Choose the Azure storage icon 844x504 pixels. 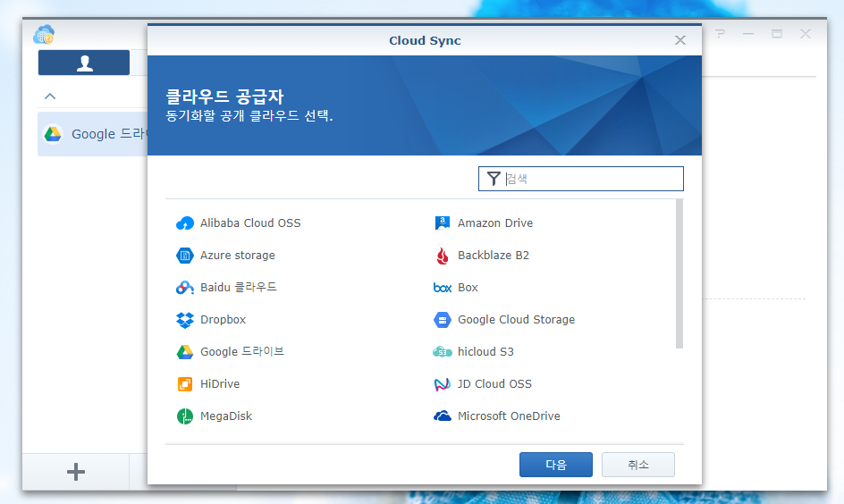tap(185, 256)
